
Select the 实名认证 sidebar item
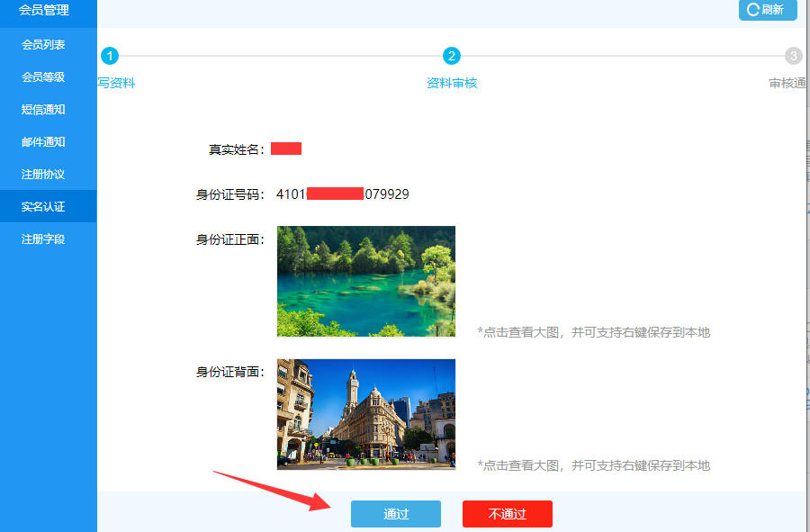coord(44,207)
